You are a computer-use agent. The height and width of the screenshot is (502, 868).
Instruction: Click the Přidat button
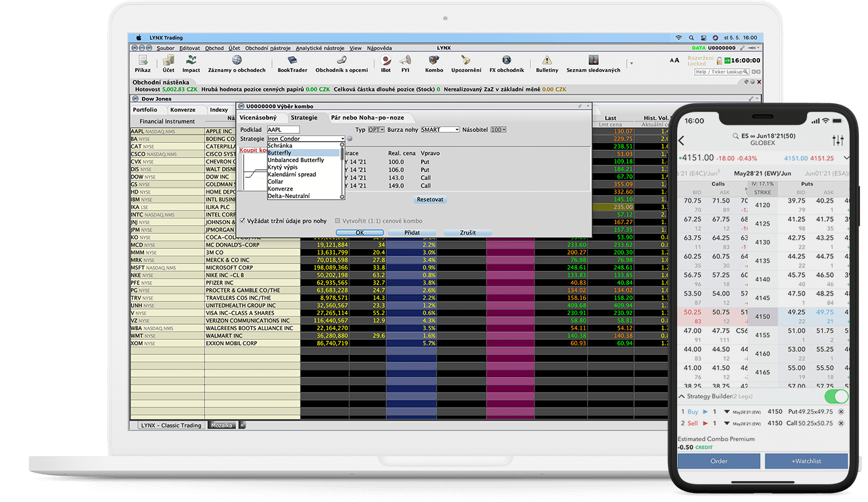(x=412, y=233)
